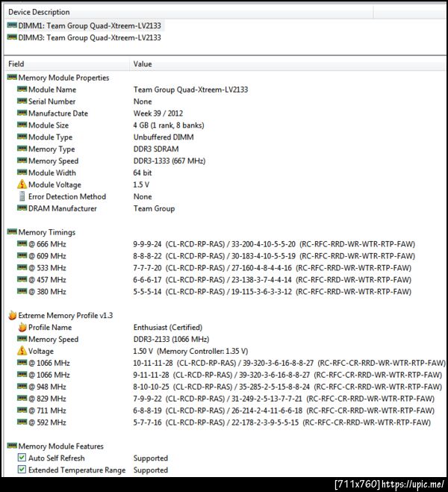448x492 pixels.
Task: Click the @ 457 MHz row icon
Action: [x=22, y=279]
